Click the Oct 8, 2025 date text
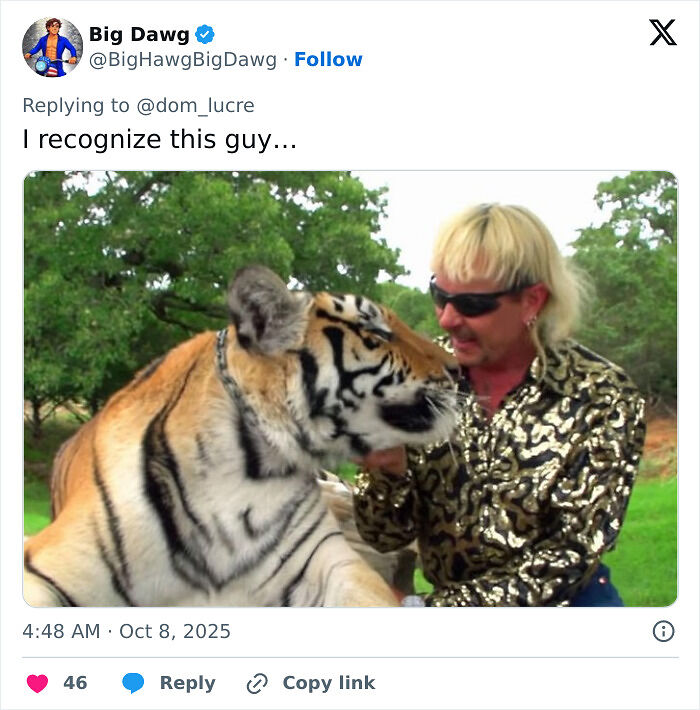Viewport: 700px width, 710px height. tap(175, 631)
